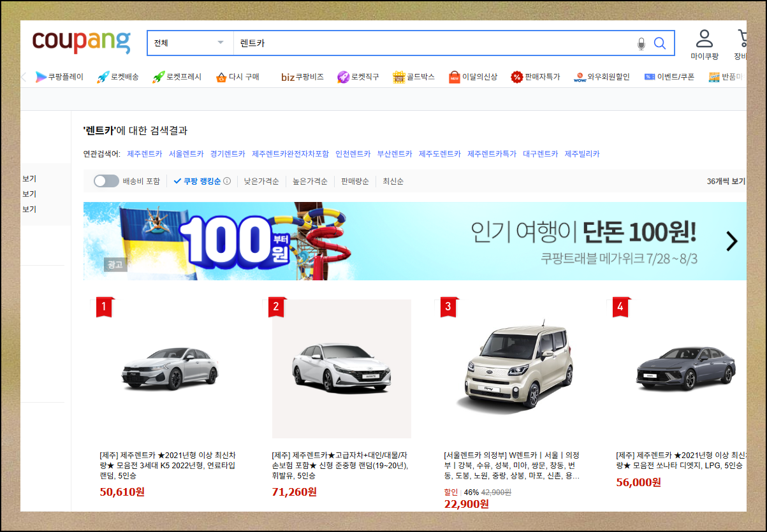Advance the travel banner with right chevron

tap(731, 241)
